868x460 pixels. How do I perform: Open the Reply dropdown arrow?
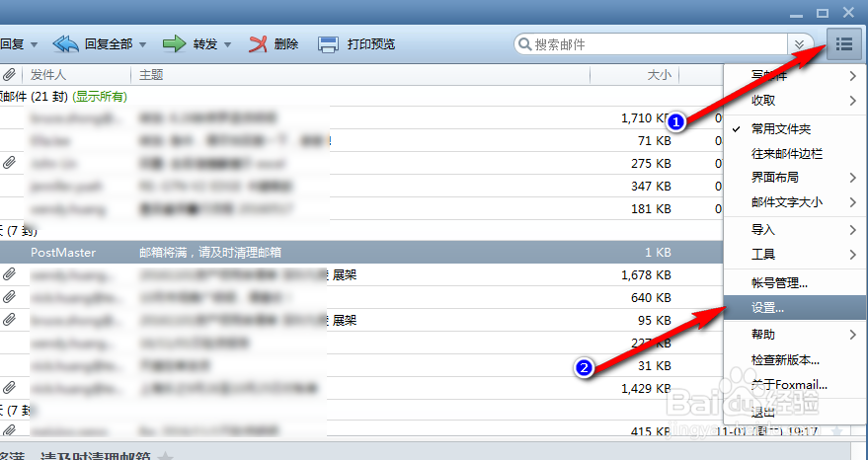point(34,44)
